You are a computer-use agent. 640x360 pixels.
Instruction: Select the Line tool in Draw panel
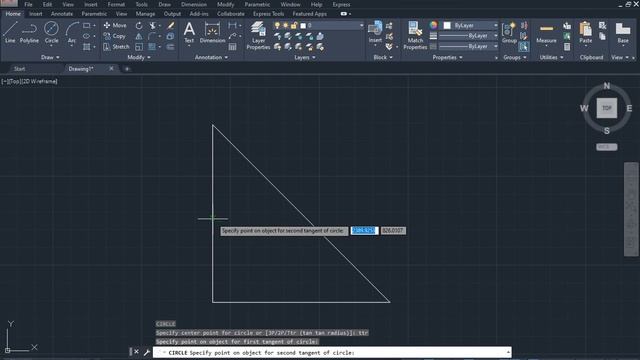coord(10,33)
